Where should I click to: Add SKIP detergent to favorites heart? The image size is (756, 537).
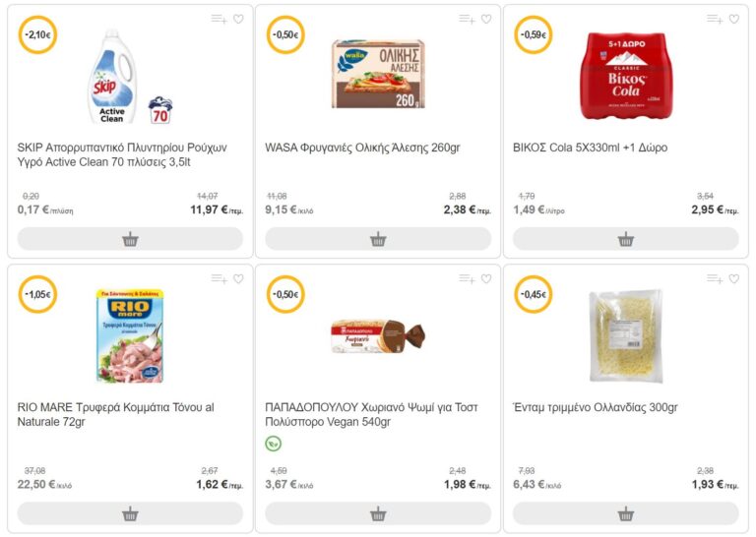coord(238,20)
